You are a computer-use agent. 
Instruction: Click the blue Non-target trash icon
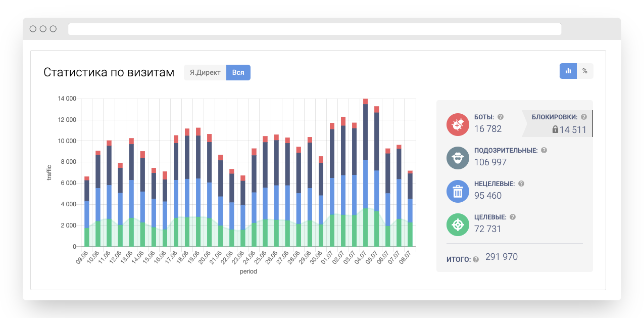tap(458, 191)
